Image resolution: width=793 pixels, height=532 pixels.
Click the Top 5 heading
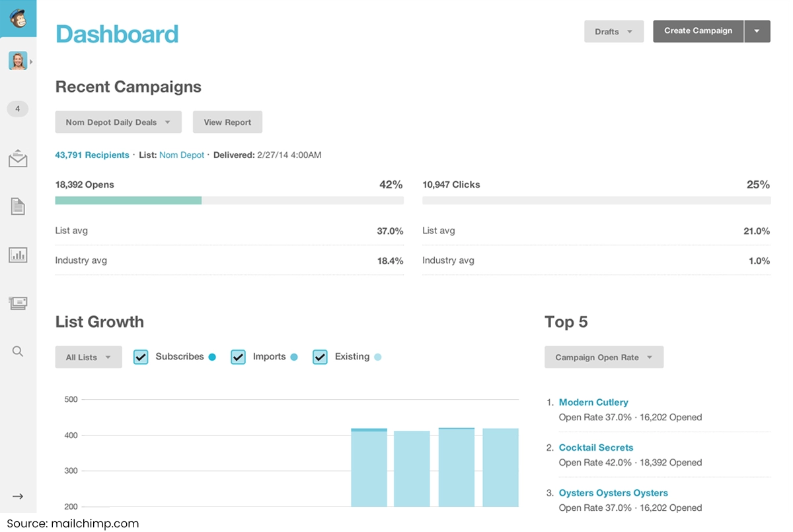(566, 322)
